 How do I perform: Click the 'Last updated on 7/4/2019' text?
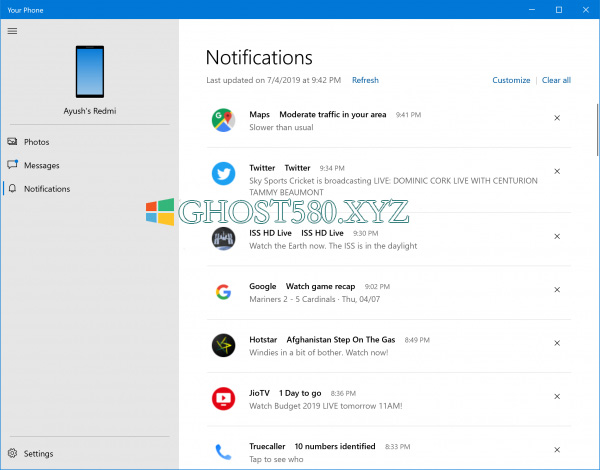tap(274, 80)
